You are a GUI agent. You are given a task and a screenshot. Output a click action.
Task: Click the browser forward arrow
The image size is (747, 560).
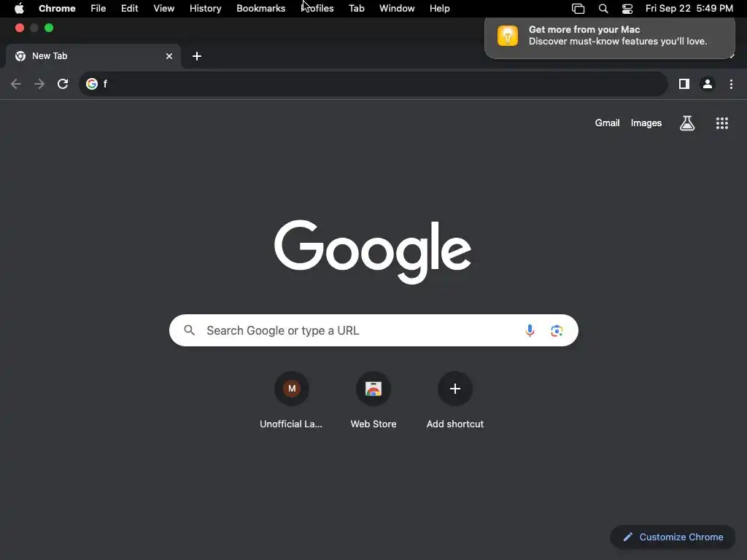pyautogui.click(x=39, y=85)
